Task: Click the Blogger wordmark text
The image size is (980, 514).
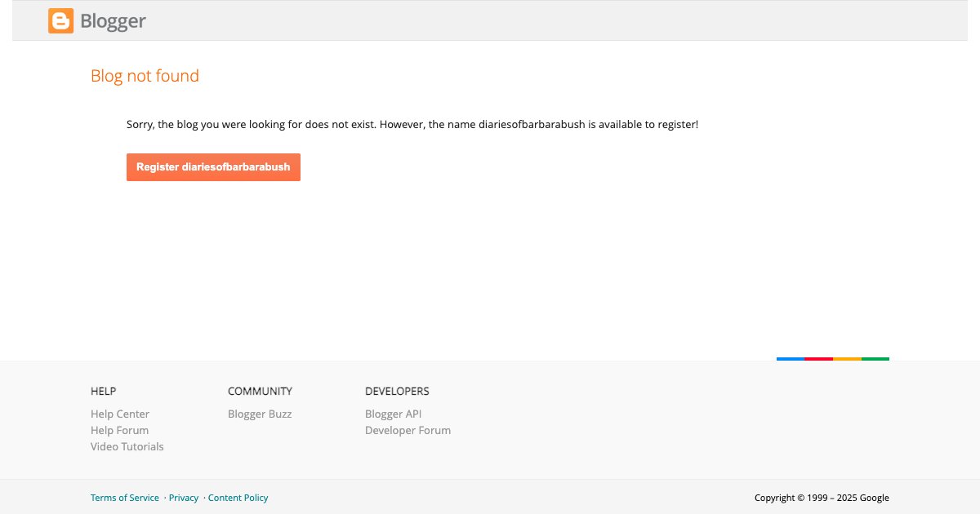Action: (x=113, y=21)
